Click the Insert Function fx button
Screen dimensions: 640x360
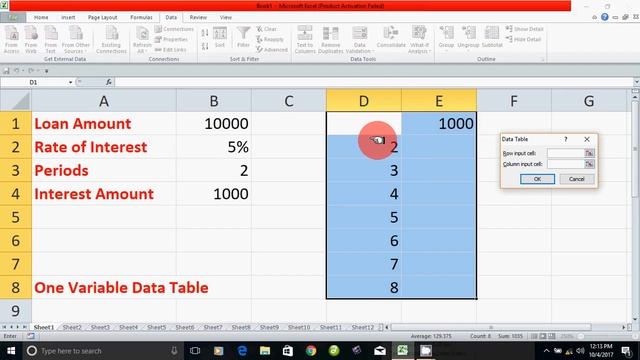[x=109, y=82]
